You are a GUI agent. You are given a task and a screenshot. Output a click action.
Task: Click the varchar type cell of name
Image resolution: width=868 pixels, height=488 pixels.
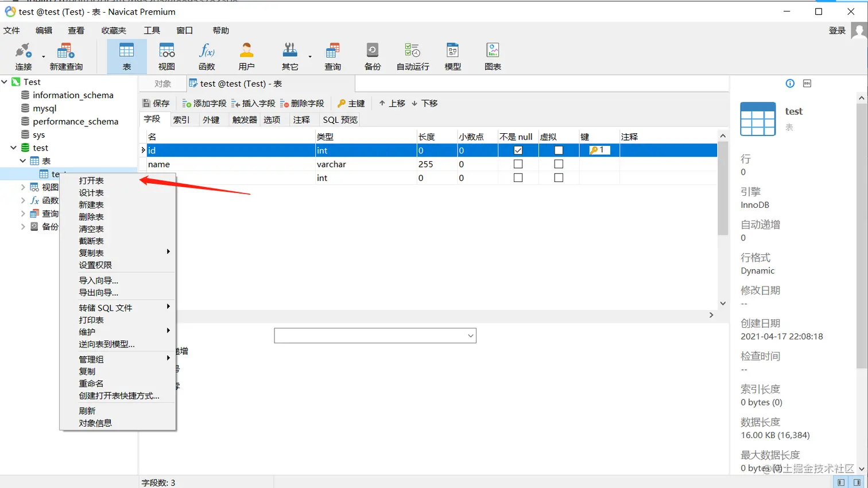click(366, 164)
